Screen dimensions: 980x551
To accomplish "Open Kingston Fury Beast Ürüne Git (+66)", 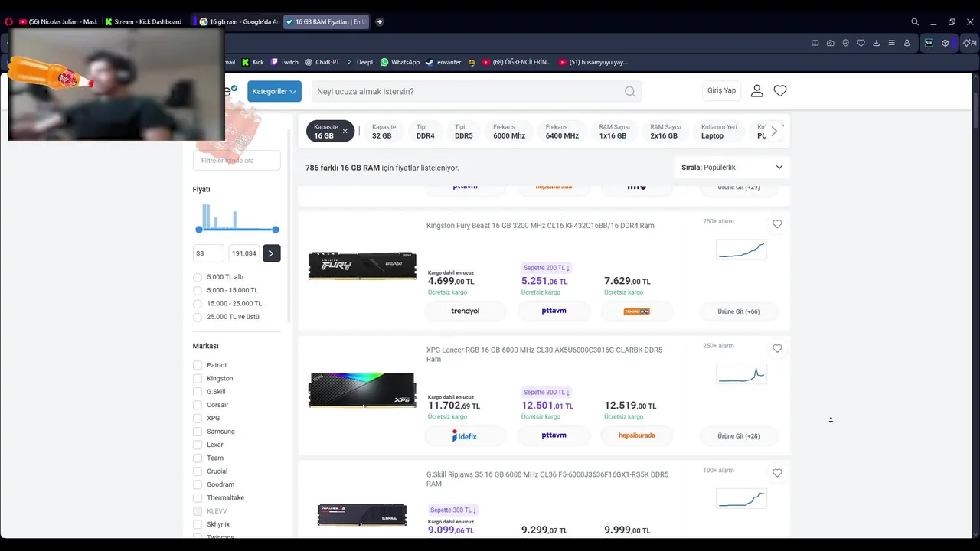I will (x=738, y=311).
